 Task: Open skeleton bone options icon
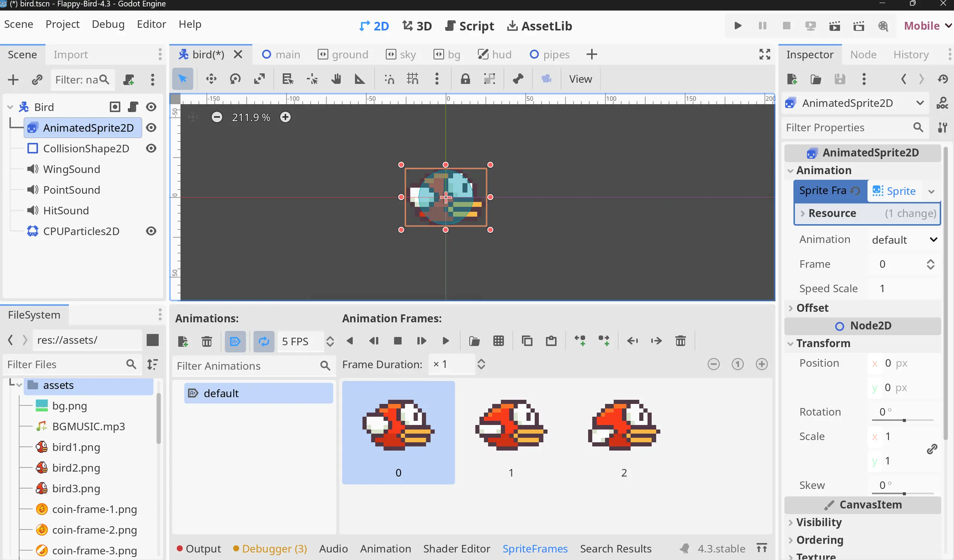(518, 79)
